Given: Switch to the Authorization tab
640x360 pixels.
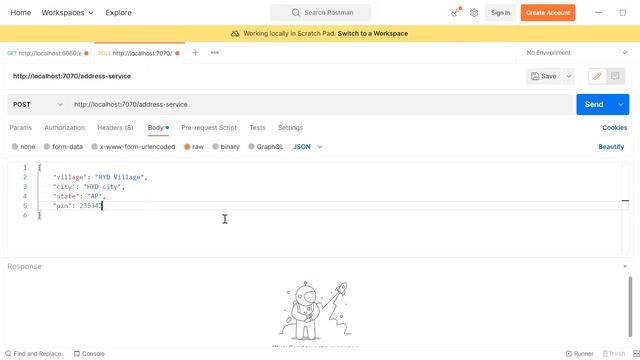Looking at the screenshot, I should coord(64,128).
